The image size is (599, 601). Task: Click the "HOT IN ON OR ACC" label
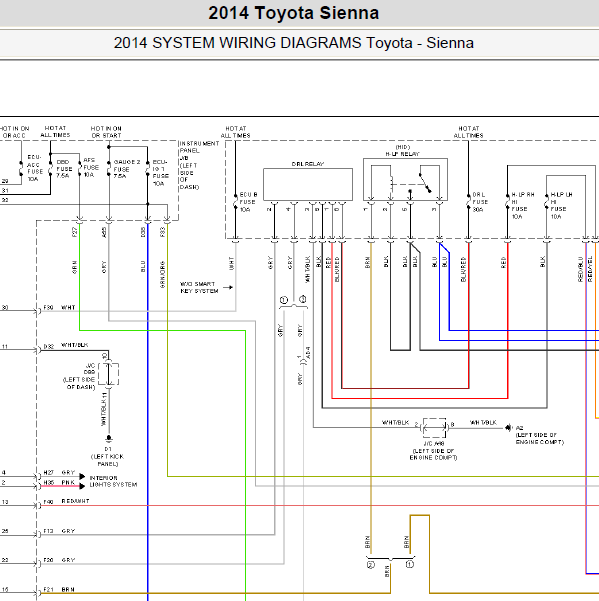pos(14,132)
